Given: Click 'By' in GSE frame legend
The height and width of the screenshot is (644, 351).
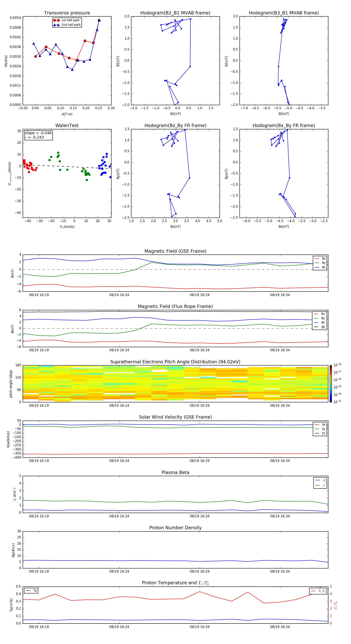Looking at the screenshot, I should (x=320, y=263).
